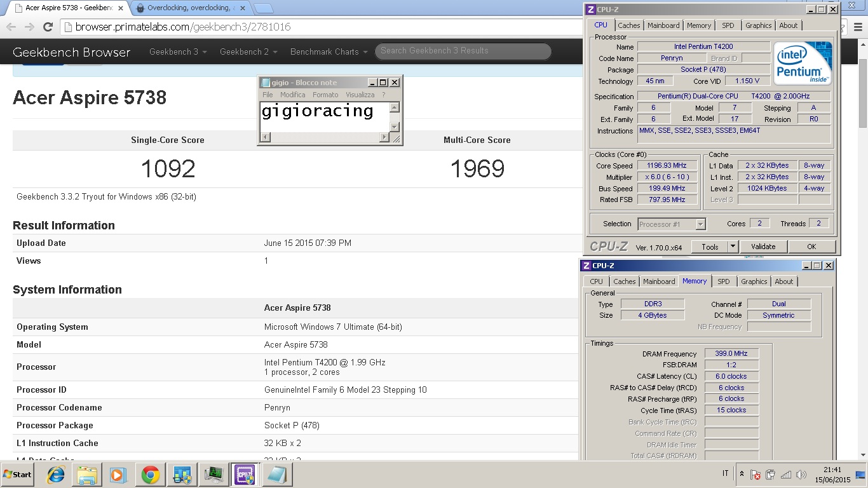Click the Geekbench Browser logo link
The width and height of the screenshot is (868, 488).
click(71, 52)
